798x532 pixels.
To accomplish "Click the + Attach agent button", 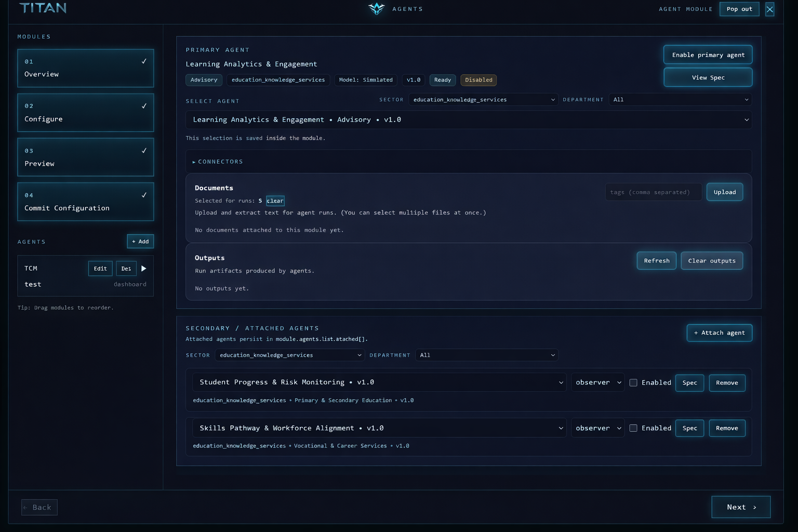I will [719, 333].
